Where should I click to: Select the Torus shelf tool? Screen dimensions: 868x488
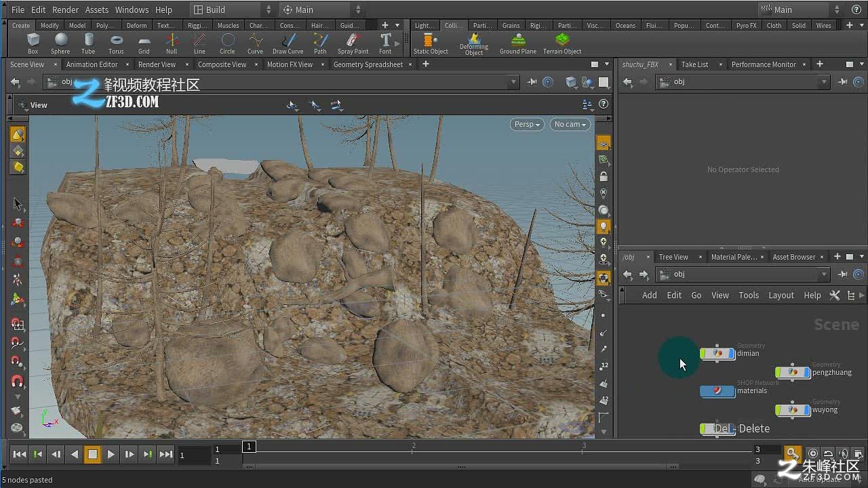click(x=116, y=44)
